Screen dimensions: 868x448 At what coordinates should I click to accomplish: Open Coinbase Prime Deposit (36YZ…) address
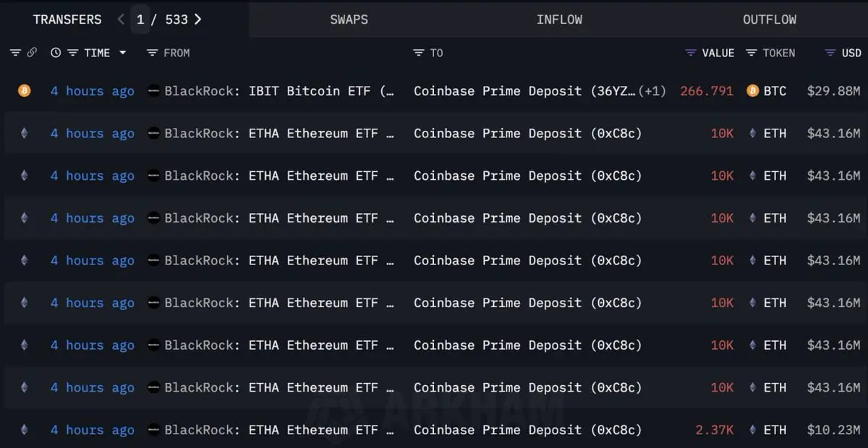(x=525, y=91)
